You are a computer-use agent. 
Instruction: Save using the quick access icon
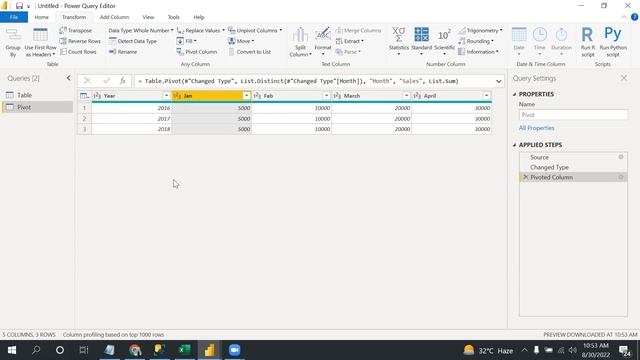click(x=19, y=6)
